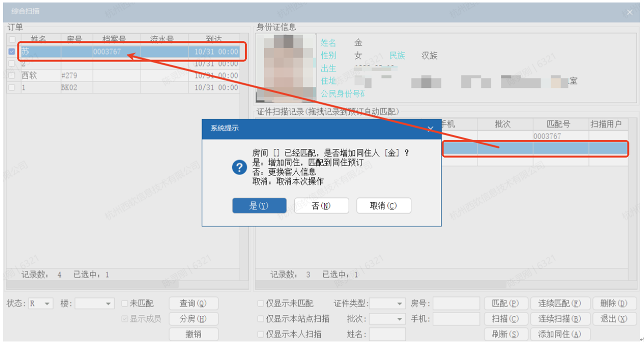Enable the 未匹配 checkbox
Screen dimensions: 644x342
125,303
